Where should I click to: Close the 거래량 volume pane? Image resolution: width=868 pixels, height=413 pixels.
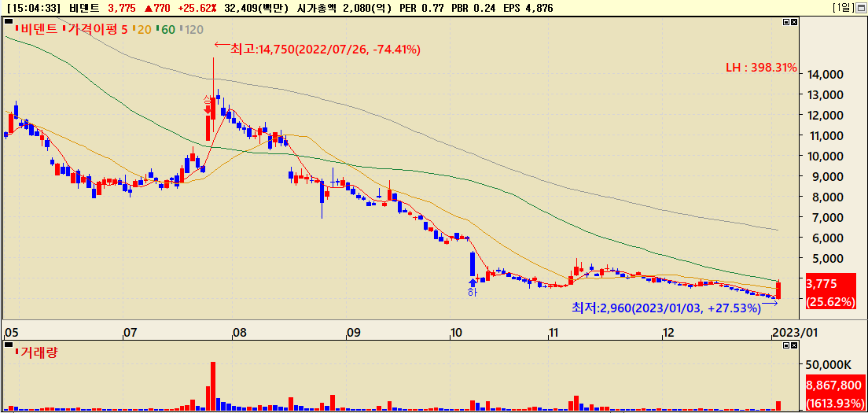pos(794,345)
